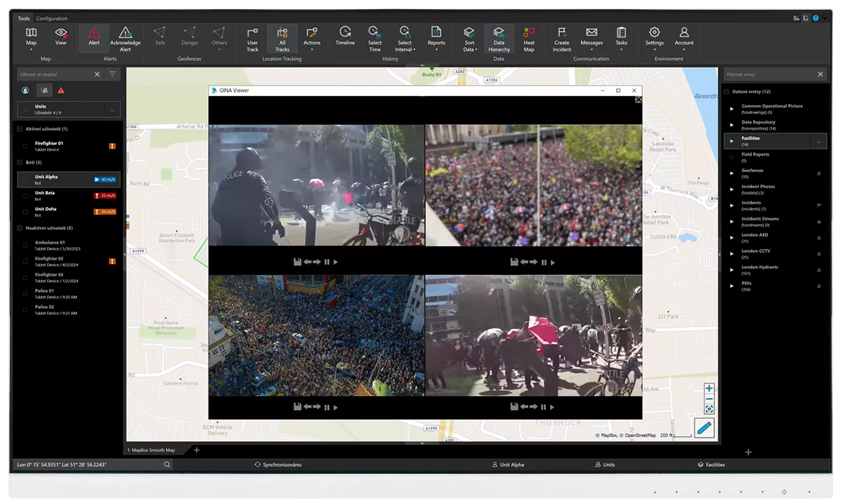Open the Map tool in the ribbon

click(32, 38)
